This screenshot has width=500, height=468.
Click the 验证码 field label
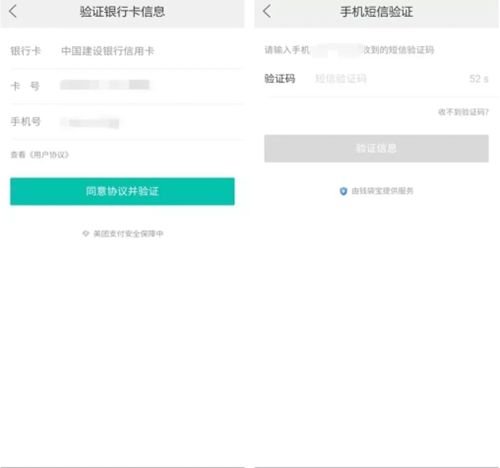point(280,79)
